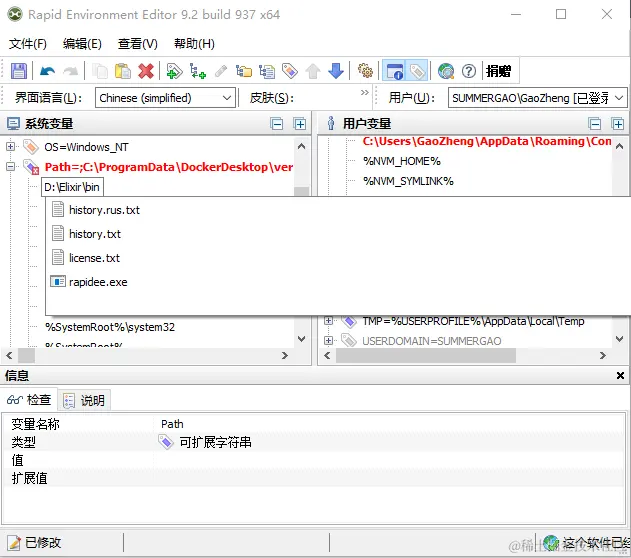The image size is (631, 558).
Task: Expand the USERDOMAIN=SUMMERGAO node
Action: [328, 340]
